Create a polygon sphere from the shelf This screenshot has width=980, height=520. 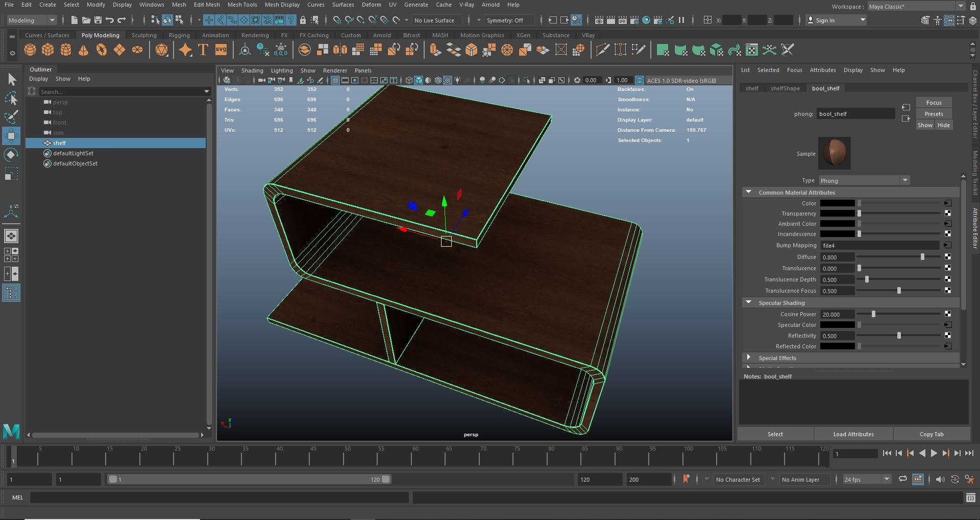(x=30, y=50)
